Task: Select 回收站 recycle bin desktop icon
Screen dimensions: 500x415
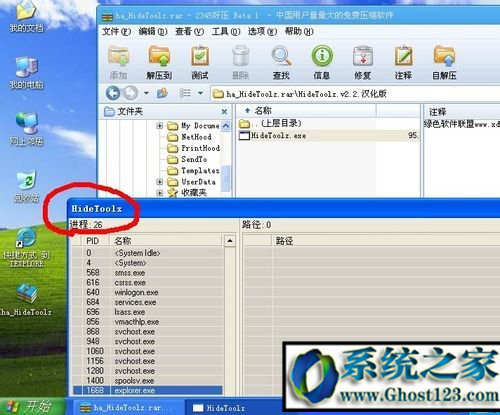Action: 26,187
